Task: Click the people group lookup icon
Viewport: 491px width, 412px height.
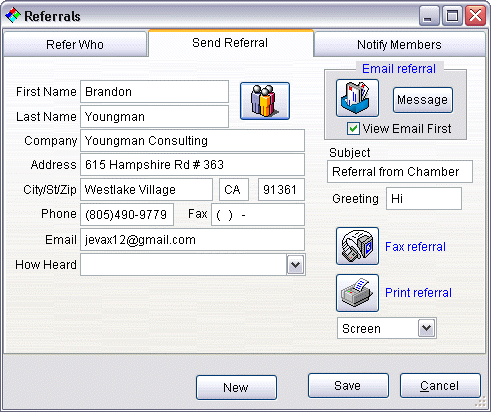Action: coord(265,101)
